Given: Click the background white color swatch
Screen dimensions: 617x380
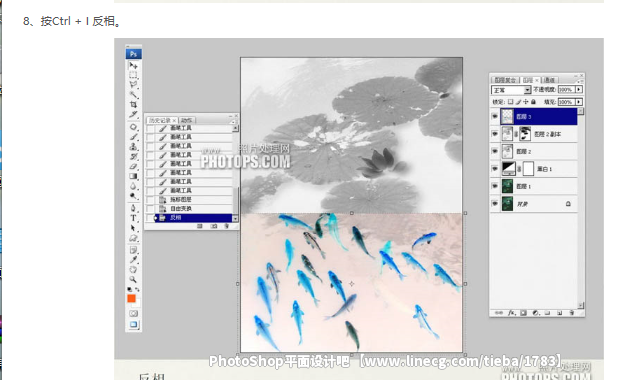Looking at the screenshot, I should pos(136,304).
